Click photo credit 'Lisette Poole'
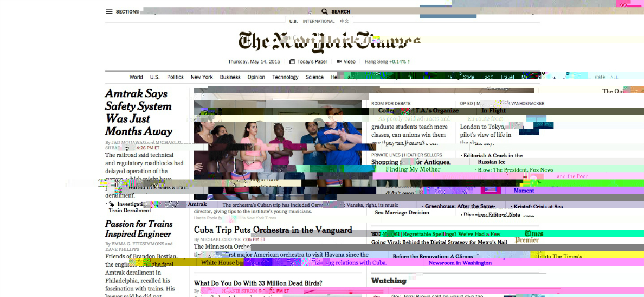Image resolution: width=644 pixels, height=297 pixels. point(208,218)
